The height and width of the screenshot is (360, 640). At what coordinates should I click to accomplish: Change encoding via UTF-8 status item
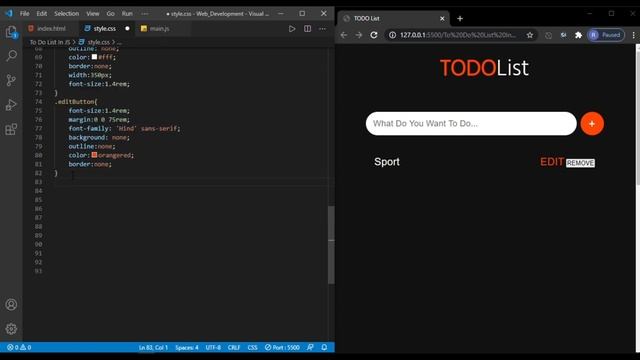(213, 347)
